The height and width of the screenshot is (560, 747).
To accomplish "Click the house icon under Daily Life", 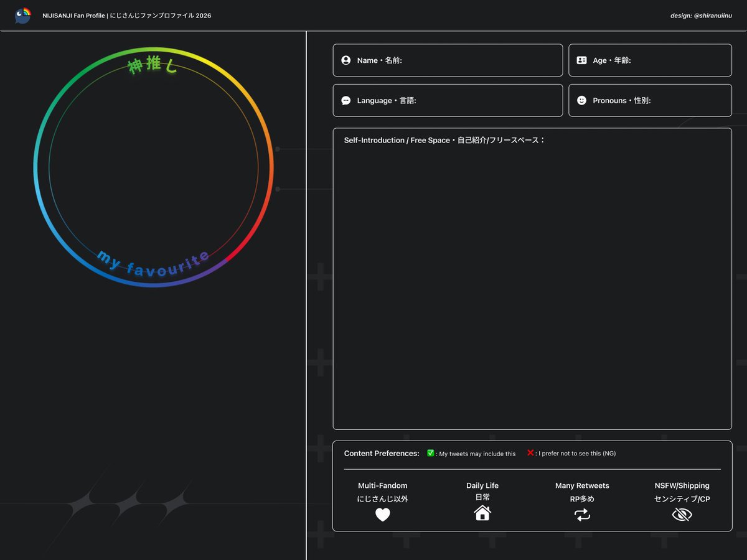I will point(482,513).
